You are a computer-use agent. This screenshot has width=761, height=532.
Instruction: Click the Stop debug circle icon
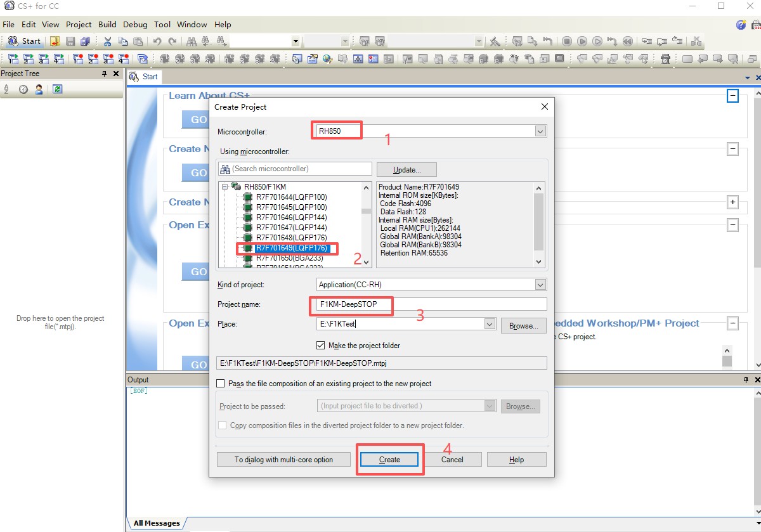click(566, 41)
